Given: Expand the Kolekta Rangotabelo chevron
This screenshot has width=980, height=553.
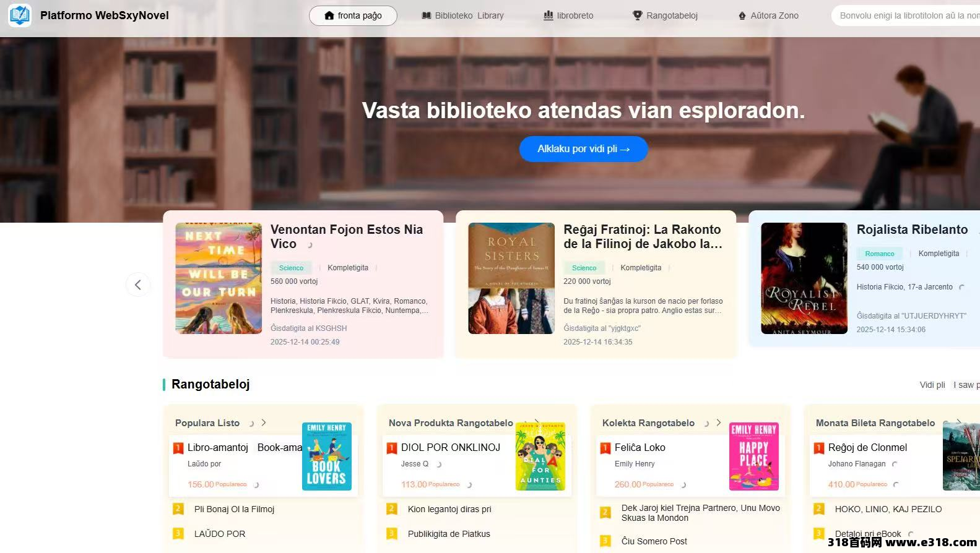Looking at the screenshot, I should pos(719,422).
